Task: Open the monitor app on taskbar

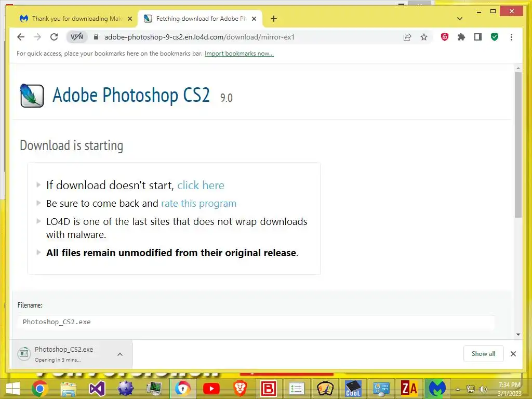Action: coord(154,389)
